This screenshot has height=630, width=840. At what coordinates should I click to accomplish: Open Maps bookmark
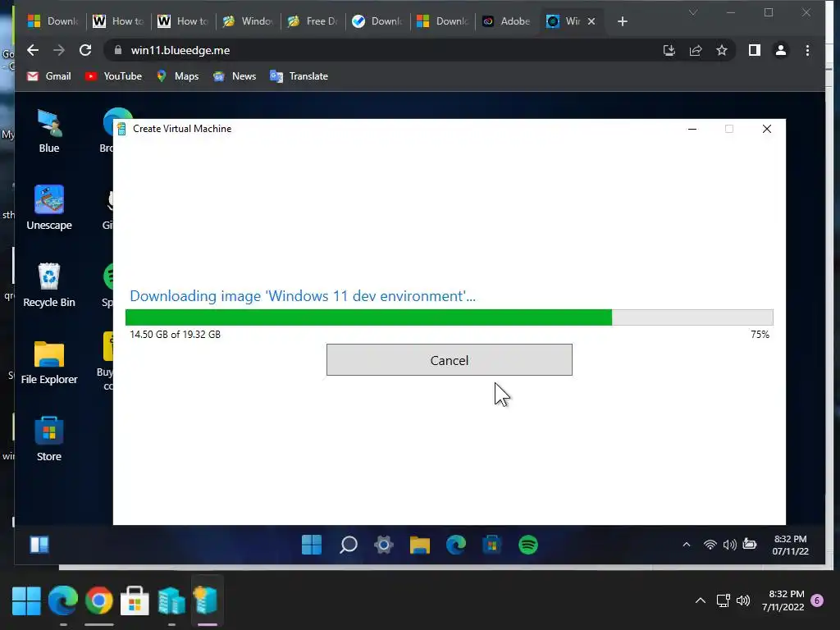177,76
